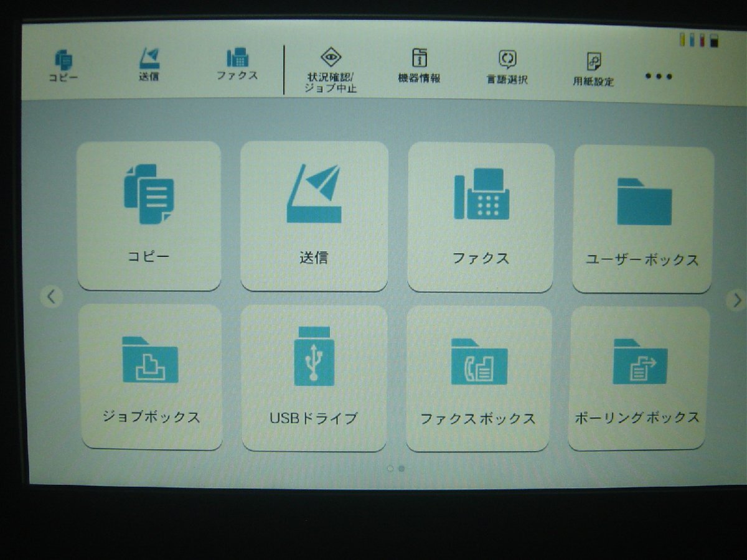
Task: Select the second page indicator dot
Action: (402, 468)
